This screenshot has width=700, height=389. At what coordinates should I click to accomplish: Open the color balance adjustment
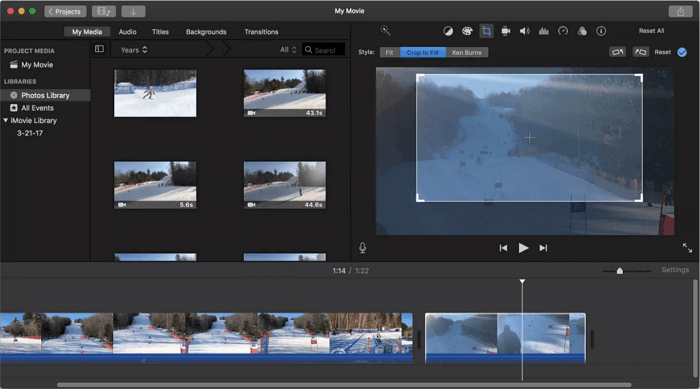click(x=448, y=31)
